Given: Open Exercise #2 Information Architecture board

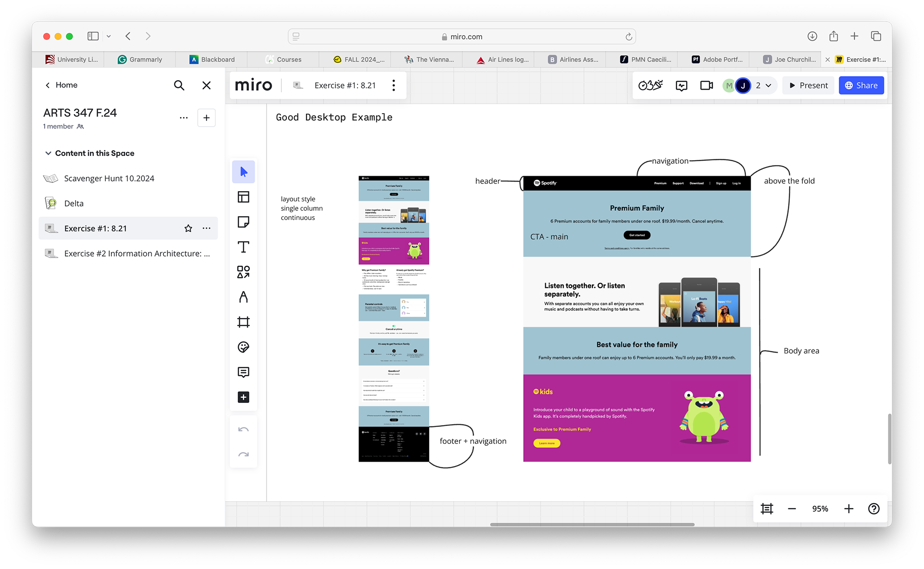Looking at the screenshot, I should [128, 253].
